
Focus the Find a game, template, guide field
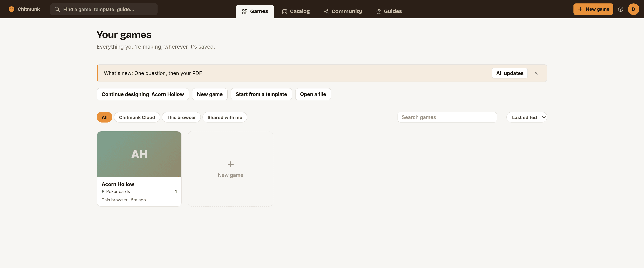104,9
